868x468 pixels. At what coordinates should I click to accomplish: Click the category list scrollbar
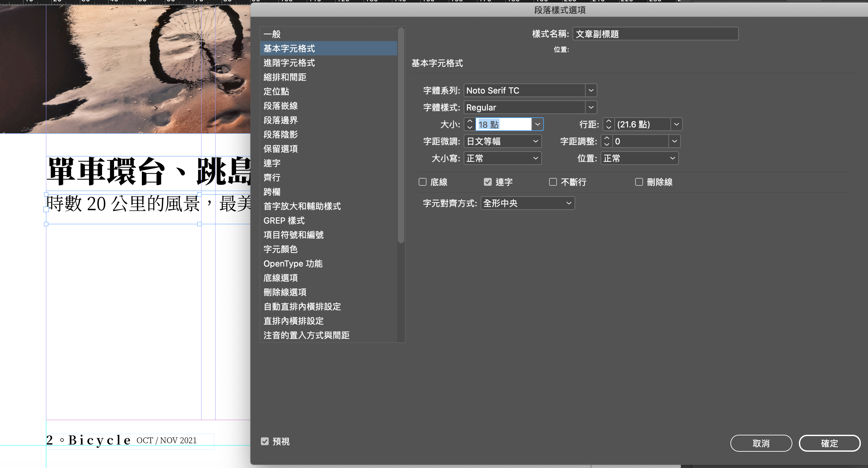(401, 135)
